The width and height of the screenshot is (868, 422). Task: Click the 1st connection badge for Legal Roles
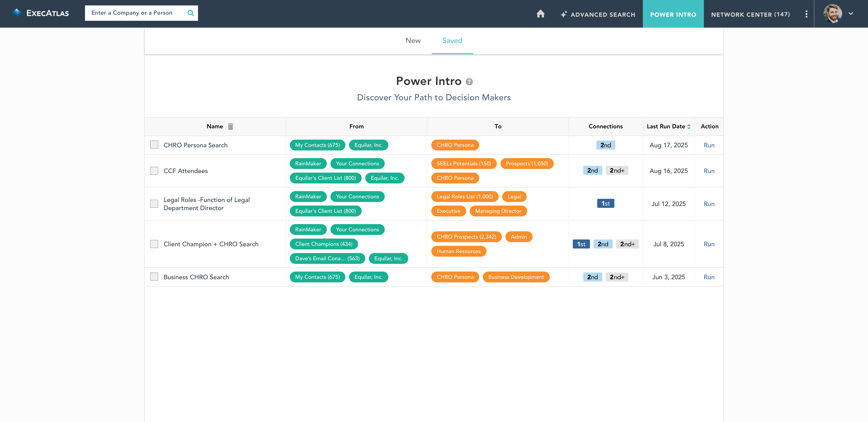click(606, 203)
